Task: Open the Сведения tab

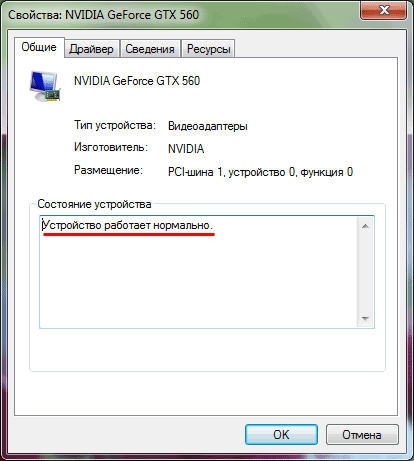Action: click(x=150, y=49)
